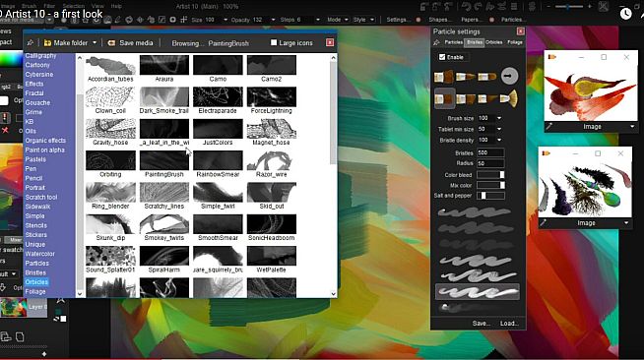This screenshot has height=360, width=644.
Task: Click the brush icon in upper Image window title
Action: (x=552, y=57)
